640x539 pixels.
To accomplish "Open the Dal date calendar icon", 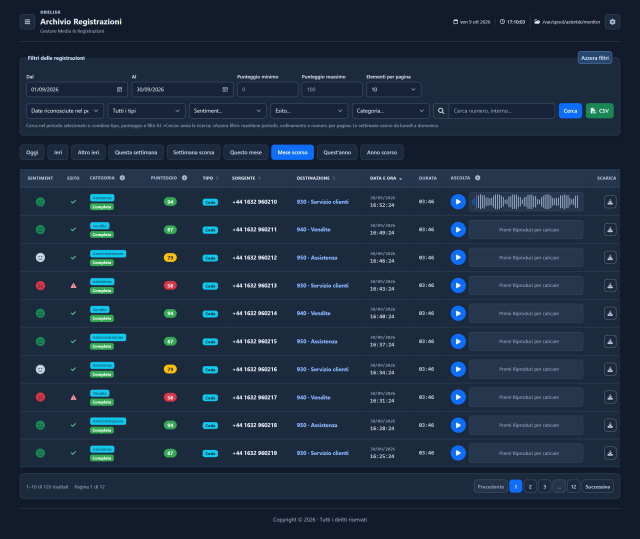I will click(x=120, y=89).
